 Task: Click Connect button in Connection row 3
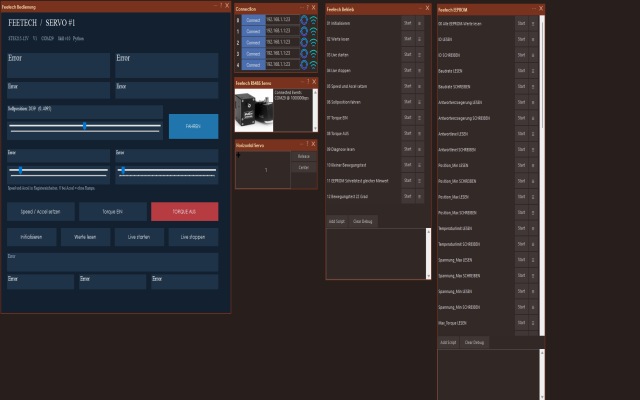253,53
